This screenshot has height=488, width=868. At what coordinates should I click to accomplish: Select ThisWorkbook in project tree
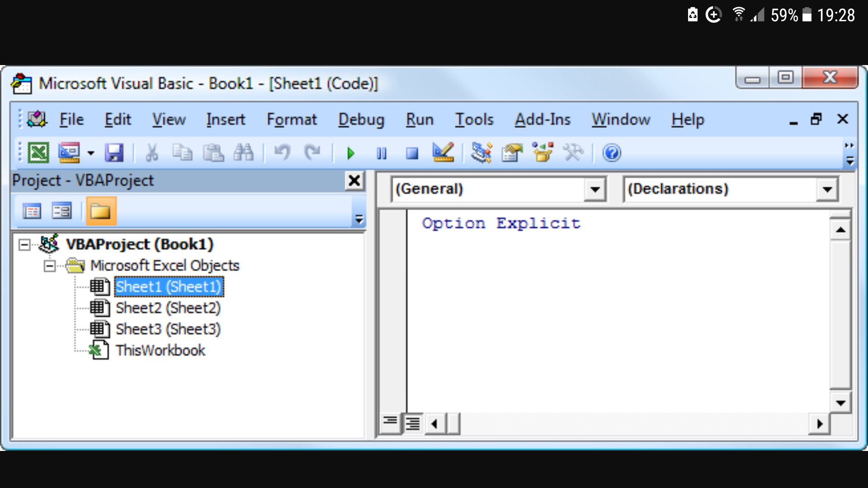coord(160,351)
